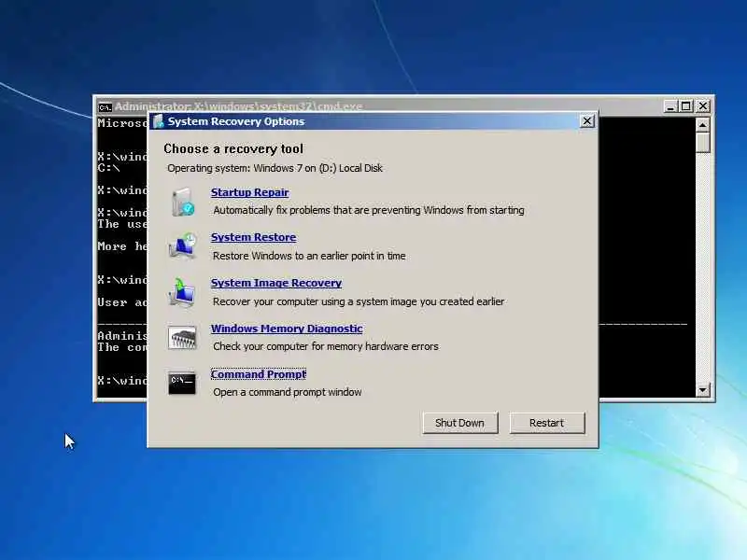The height and width of the screenshot is (560, 747).
Task: Launch Windows Memory Diagnostic link
Action: [287, 329]
